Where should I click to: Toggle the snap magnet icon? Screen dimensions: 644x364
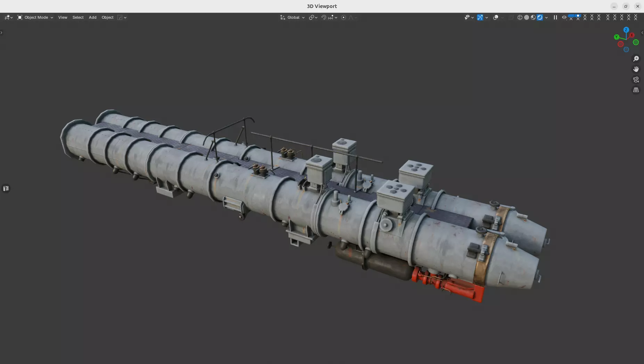323,17
